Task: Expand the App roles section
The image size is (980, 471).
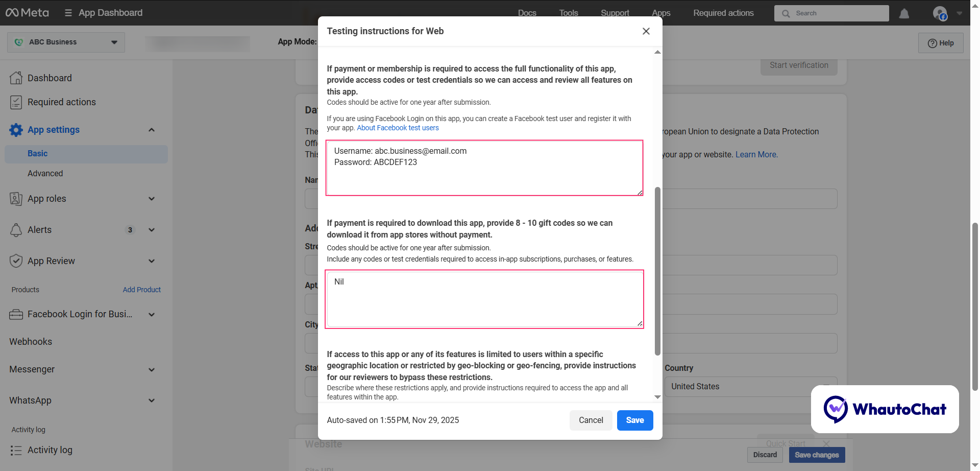Action: coord(151,199)
